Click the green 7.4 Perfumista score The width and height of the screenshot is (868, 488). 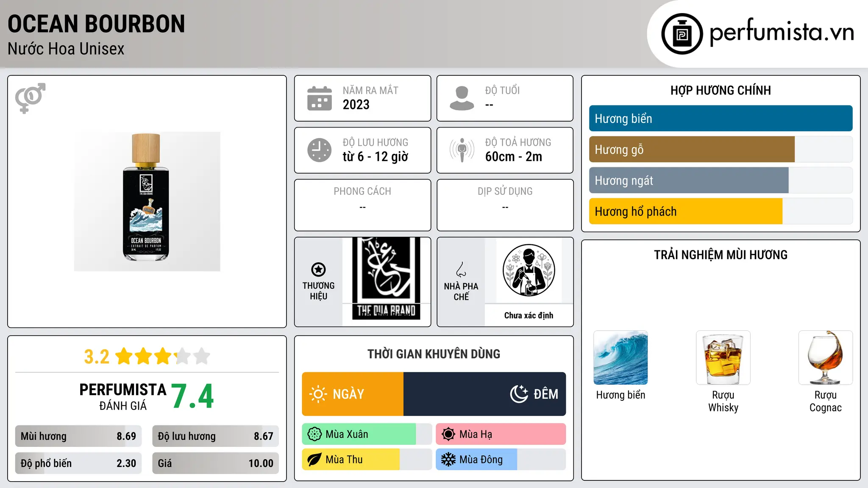pos(193,396)
